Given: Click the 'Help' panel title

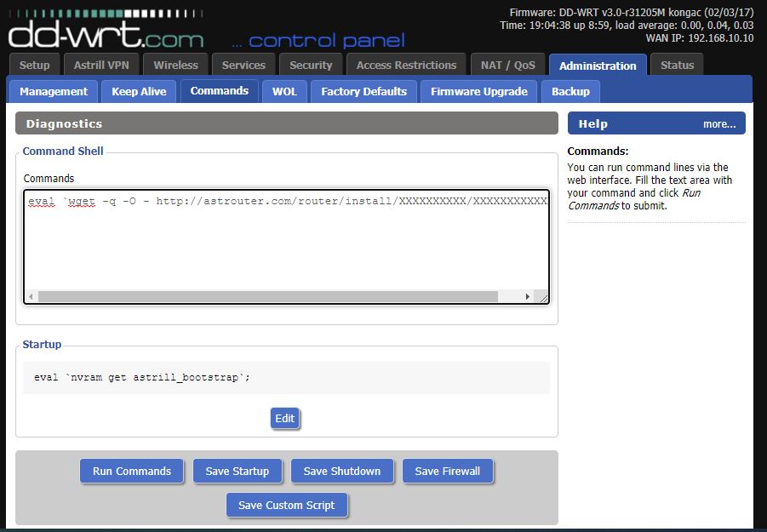Looking at the screenshot, I should coord(592,124).
